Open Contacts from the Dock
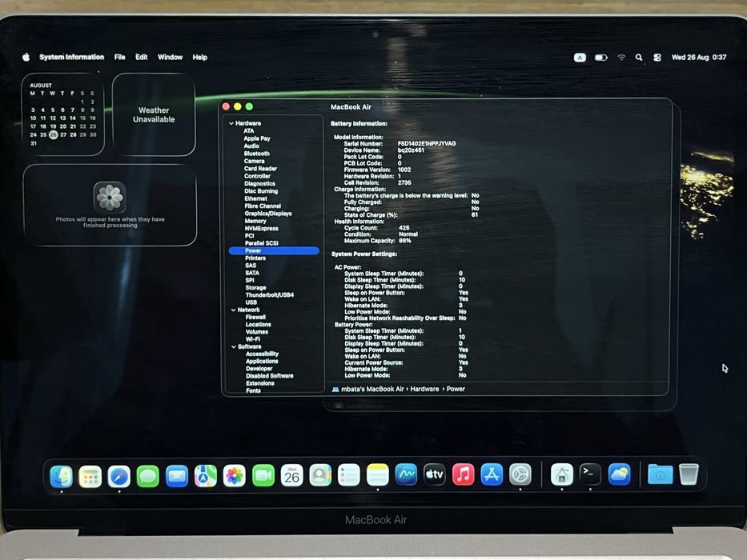The width and height of the screenshot is (747, 560). point(320,476)
